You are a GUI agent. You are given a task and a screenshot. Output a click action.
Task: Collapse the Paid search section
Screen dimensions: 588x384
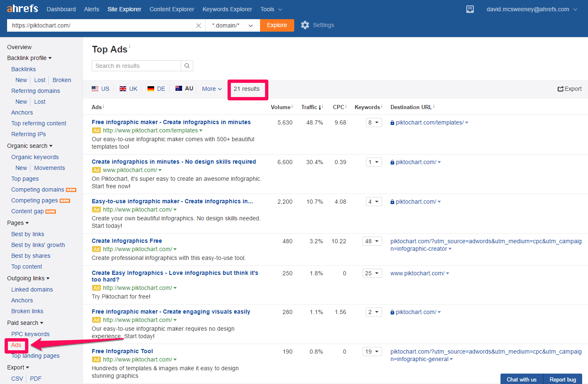[x=25, y=323]
